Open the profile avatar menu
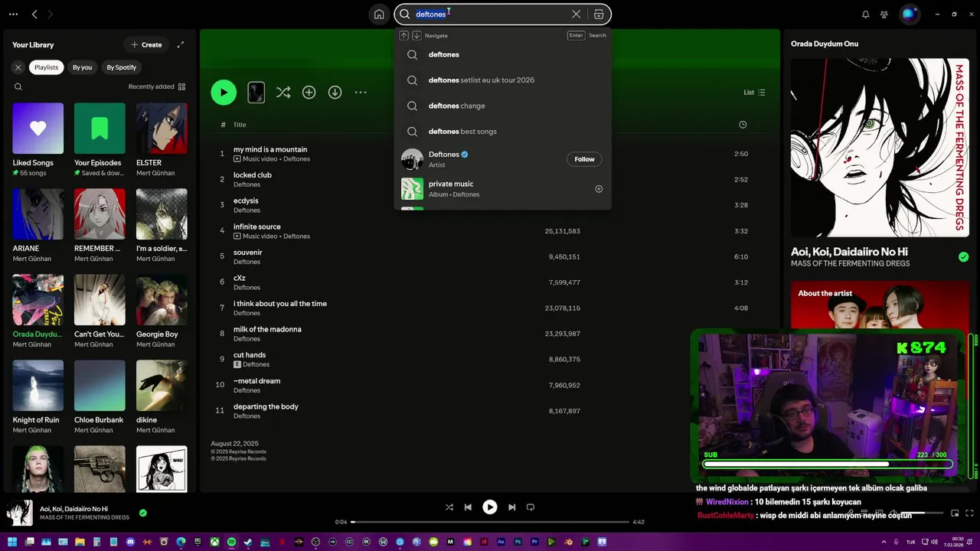Screen dimensions: 980x551 tap(909, 14)
